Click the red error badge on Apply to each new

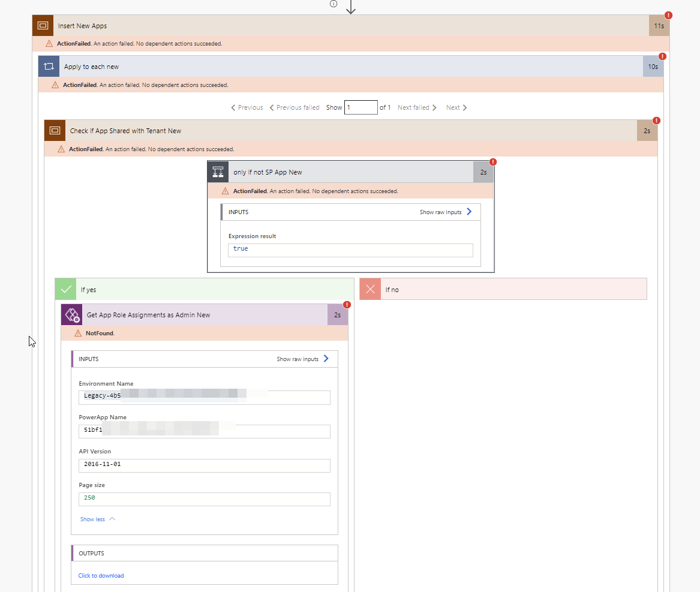tap(662, 56)
